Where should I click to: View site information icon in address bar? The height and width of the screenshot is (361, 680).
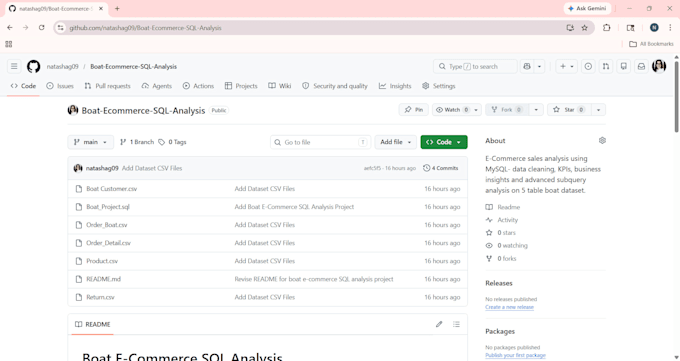coord(61,28)
